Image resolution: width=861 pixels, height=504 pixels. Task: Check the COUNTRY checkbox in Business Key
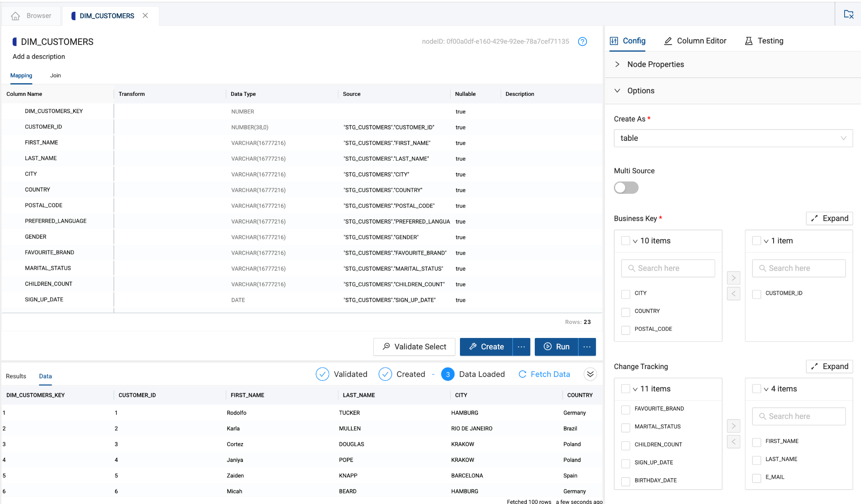[x=626, y=312]
